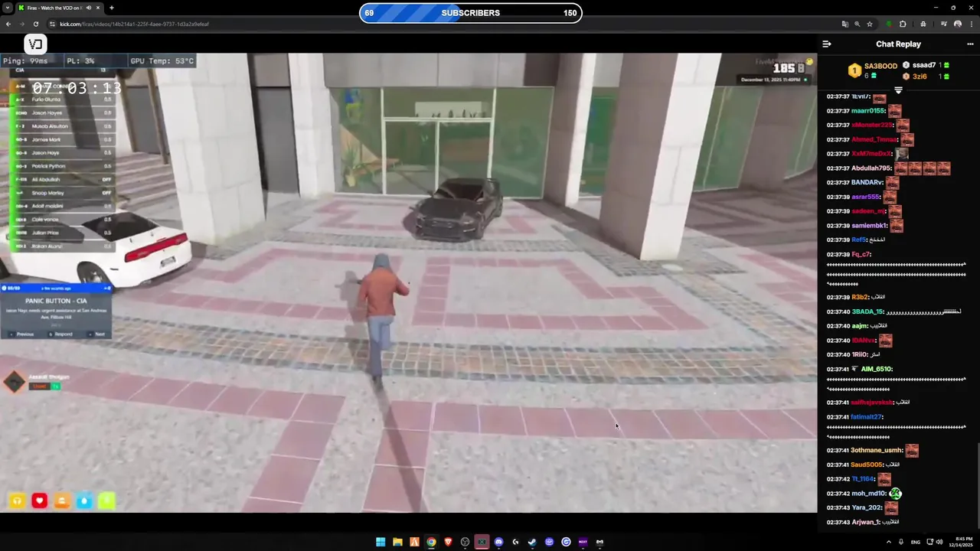Click username samiembk1 in chat
The image size is (980, 551).
[869, 226]
